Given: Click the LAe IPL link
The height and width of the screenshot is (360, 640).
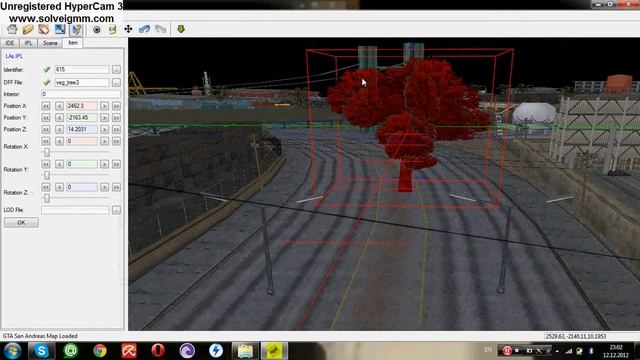Looking at the screenshot, I should 14,56.
